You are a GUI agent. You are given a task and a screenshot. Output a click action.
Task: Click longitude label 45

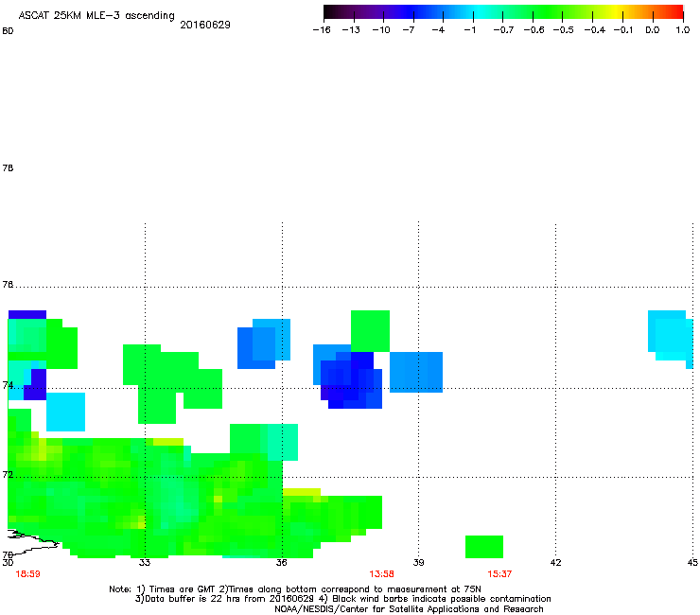pyautogui.click(x=692, y=562)
